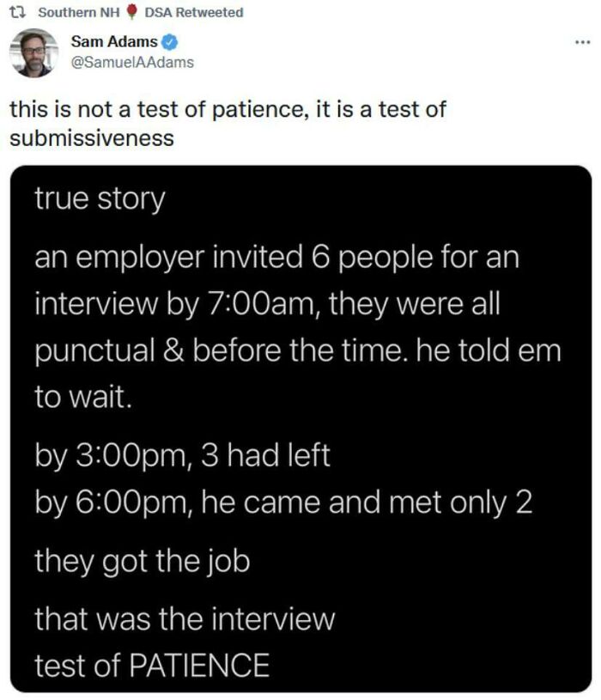Click the "true story" heading in the image
Screen dimensions: 601x700
[x=99, y=199]
